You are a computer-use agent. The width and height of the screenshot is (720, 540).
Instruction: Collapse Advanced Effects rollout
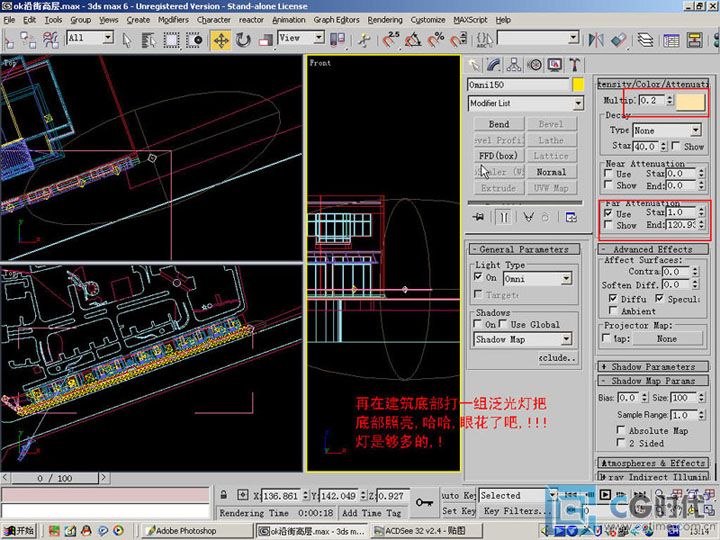coord(653,249)
